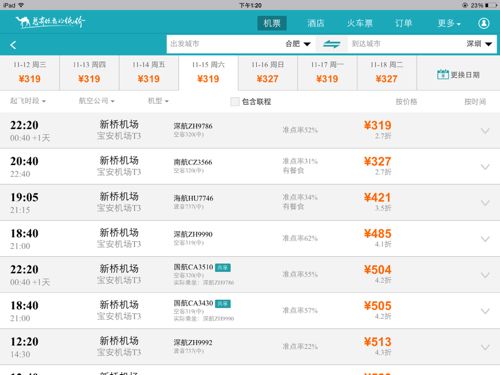
Task: Select flight number 深航ZH9990
Action: click(x=193, y=234)
